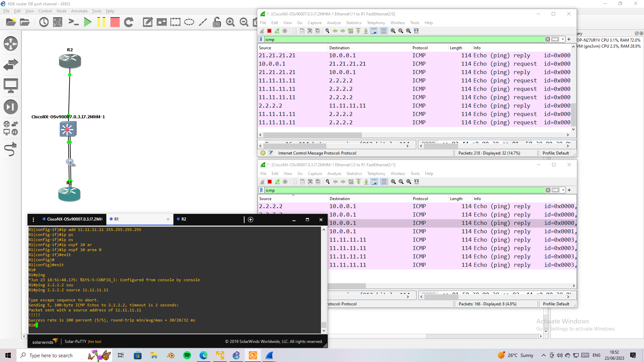Clear the icmp display filter with the X button
The width and height of the screenshot is (644, 362).
547,39
